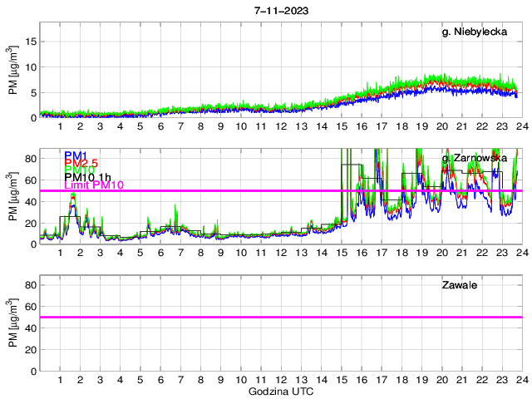This screenshot has height=399, width=532.
Task: Click hour 24 tick under the Niebylecka panel
Action: click(521, 126)
